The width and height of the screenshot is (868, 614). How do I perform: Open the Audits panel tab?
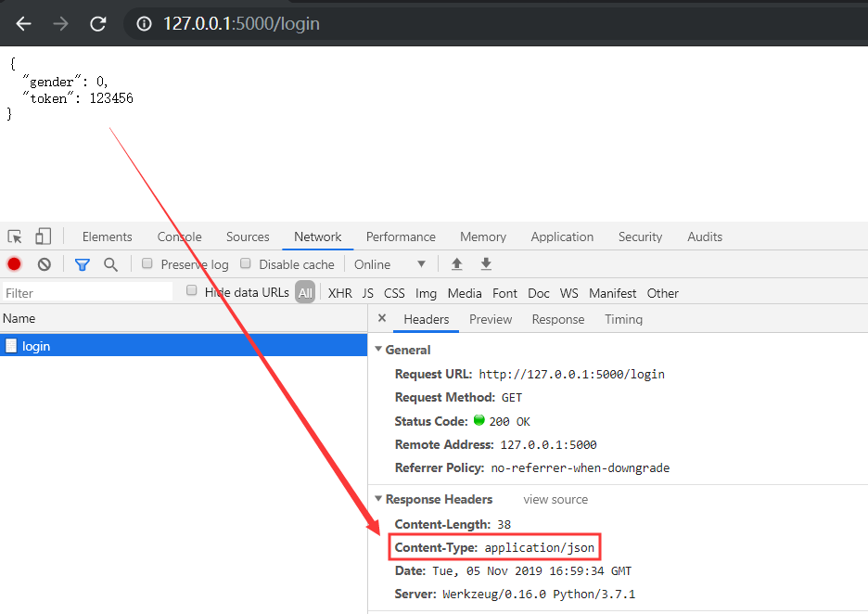tap(705, 237)
